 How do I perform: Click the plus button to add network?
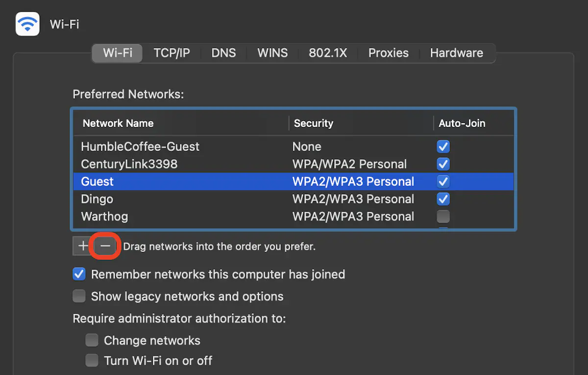coord(83,246)
